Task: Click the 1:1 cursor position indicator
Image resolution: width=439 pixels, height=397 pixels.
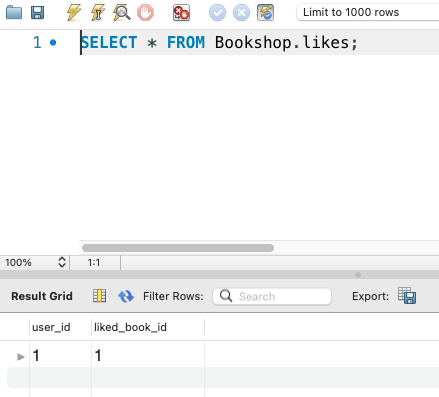Action: pos(94,263)
